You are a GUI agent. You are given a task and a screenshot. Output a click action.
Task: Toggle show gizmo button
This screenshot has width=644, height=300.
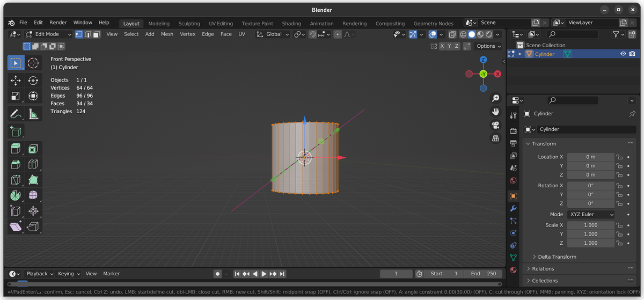point(413,34)
